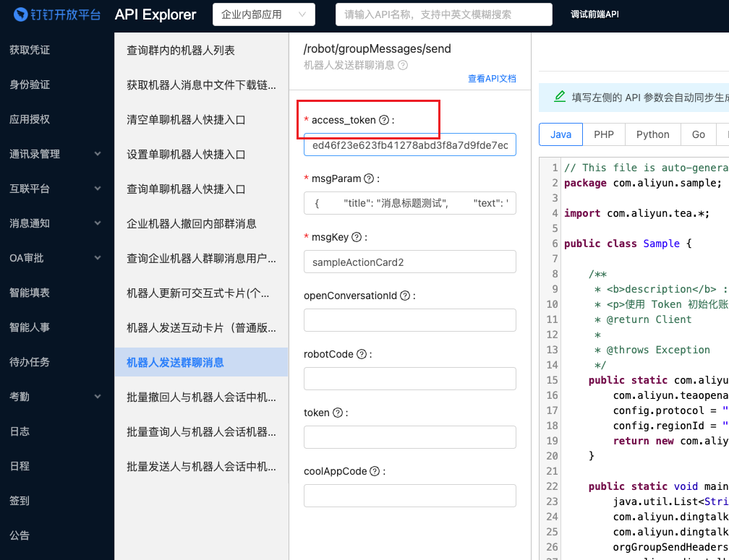
Task: Open 查看API文档 link
Action: point(492,79)
